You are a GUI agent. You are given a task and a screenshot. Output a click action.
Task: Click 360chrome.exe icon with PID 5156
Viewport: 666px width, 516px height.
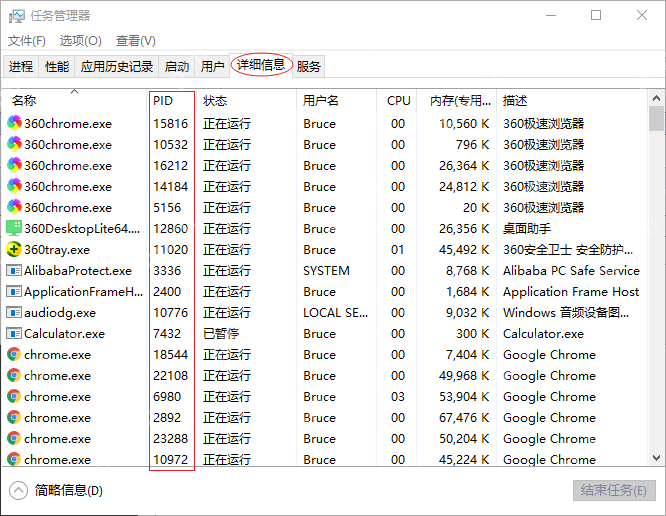click(14, 207)
